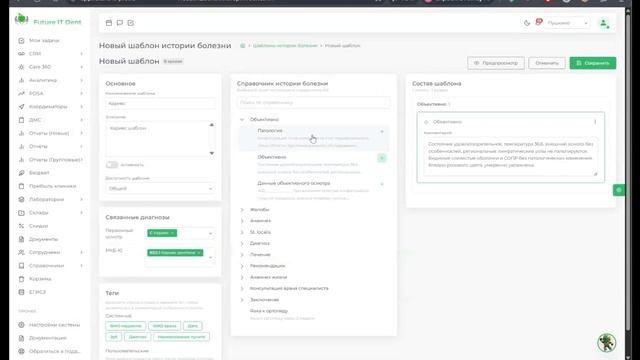Select the Диагноз system tag

tap(137, 337)
